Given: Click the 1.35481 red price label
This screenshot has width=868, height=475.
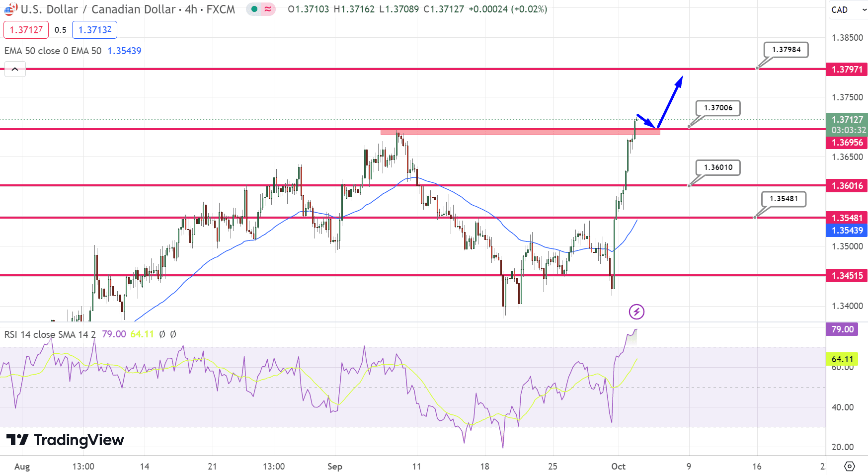Looking at the screenshot, I should pos(847,218).
